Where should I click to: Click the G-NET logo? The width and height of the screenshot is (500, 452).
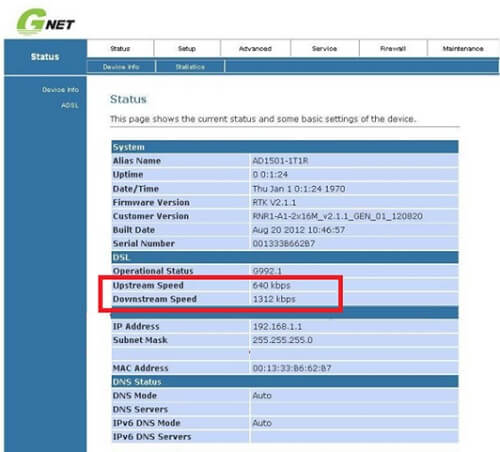tap(45, 22)
